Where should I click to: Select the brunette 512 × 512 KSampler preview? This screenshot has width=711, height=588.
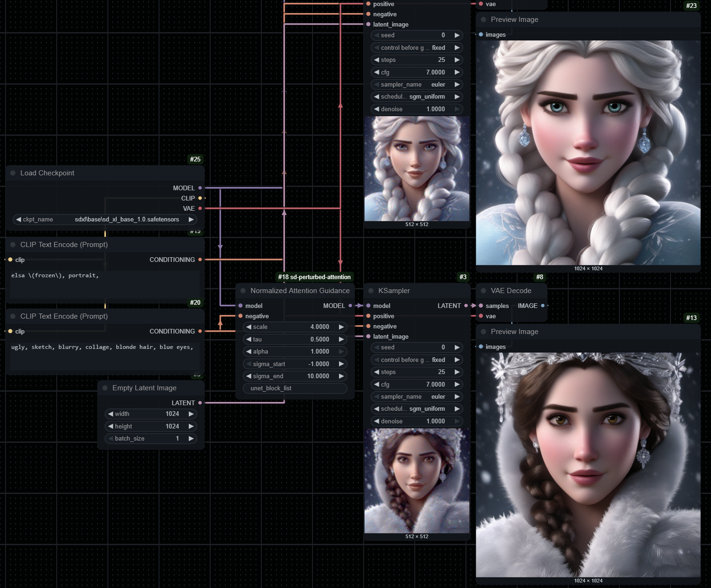click(x=417, y=481)
